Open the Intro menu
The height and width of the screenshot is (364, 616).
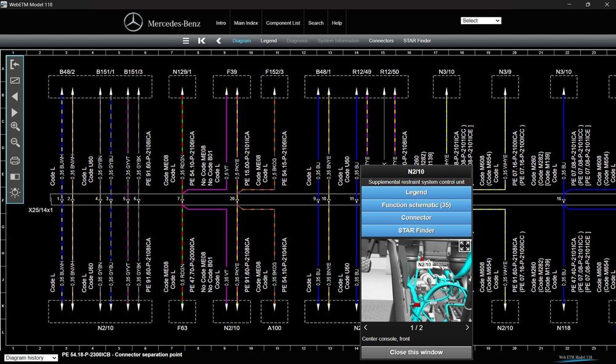coord(221,23)
